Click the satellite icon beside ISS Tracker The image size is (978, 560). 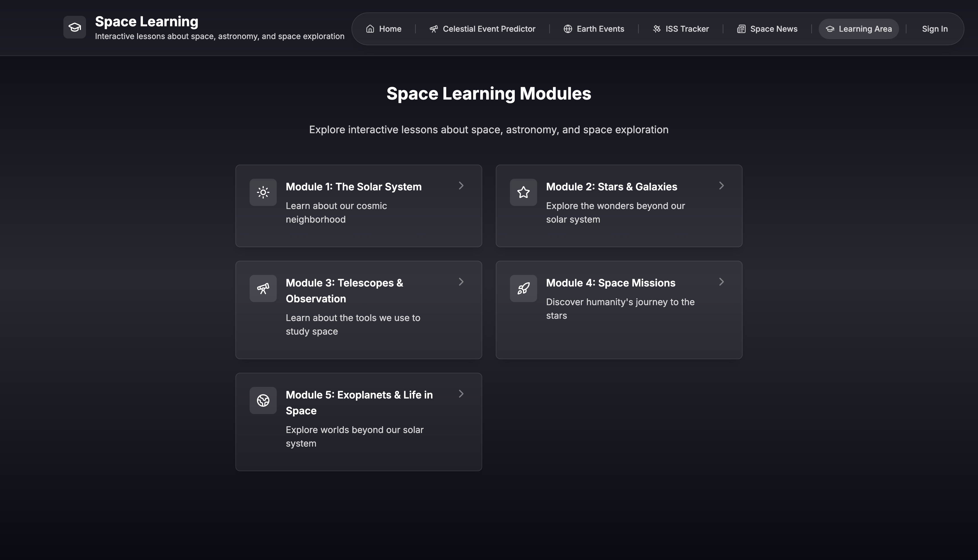(657, 29)
